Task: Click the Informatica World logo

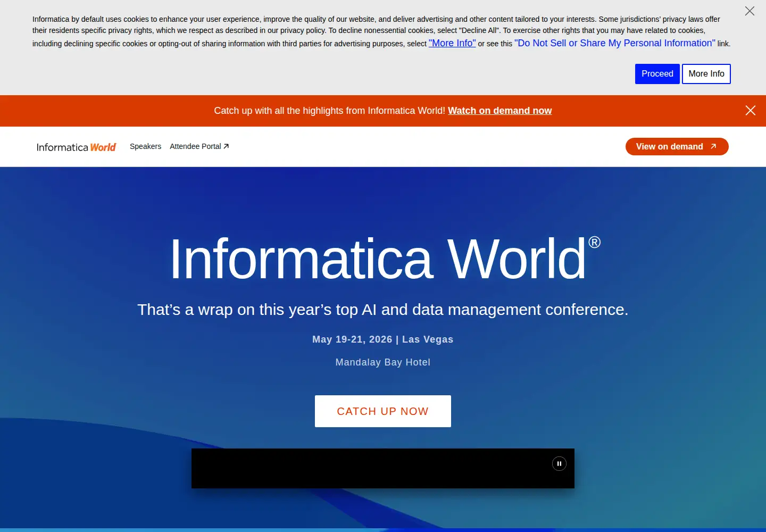Action: pos(76,147)
